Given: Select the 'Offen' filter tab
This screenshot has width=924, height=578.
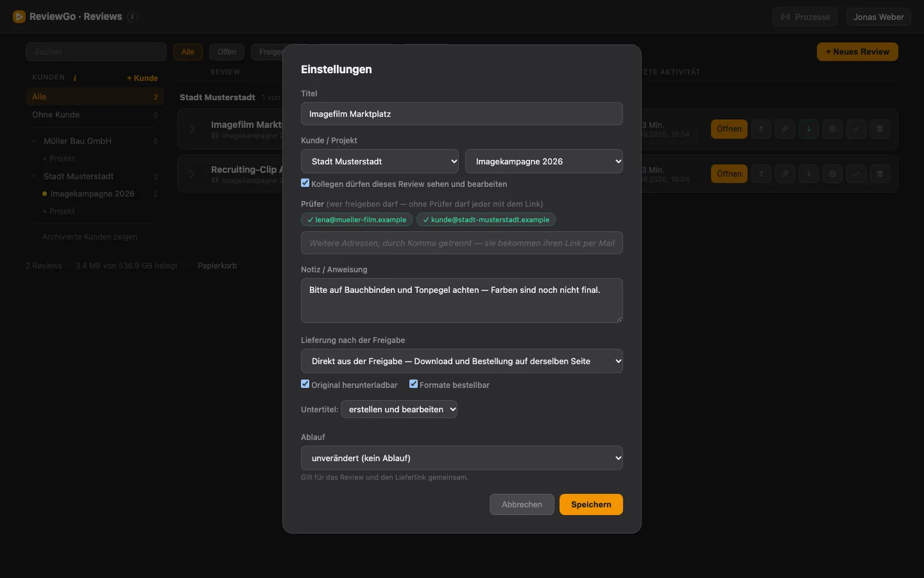Looking at the screenshot, I should (227, 52).
